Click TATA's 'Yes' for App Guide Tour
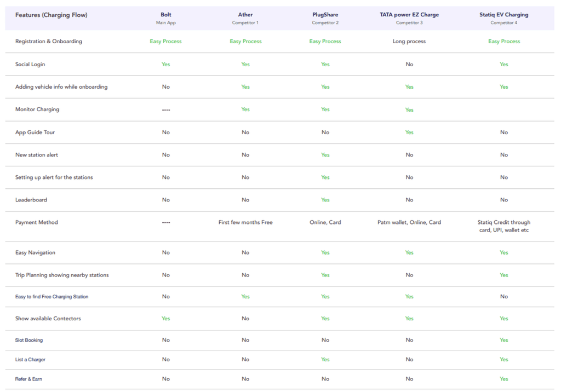Image resolution: width=561 pixels, height=392 pixels. (x=409, y=132)
